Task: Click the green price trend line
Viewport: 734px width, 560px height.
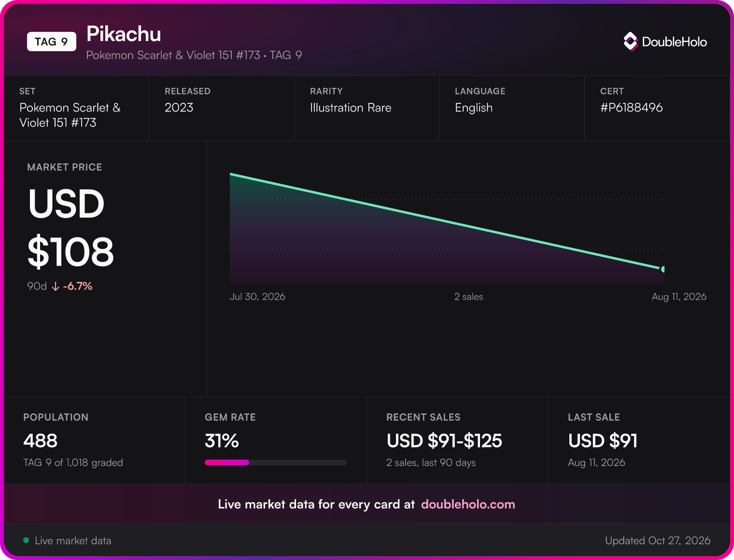Action: click(x=447, y=222)
